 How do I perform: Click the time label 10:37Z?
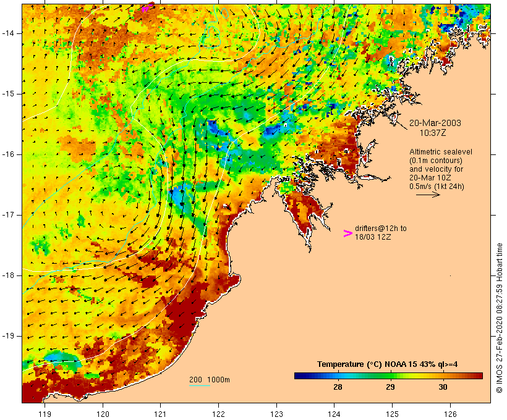(x=433, y=133)
